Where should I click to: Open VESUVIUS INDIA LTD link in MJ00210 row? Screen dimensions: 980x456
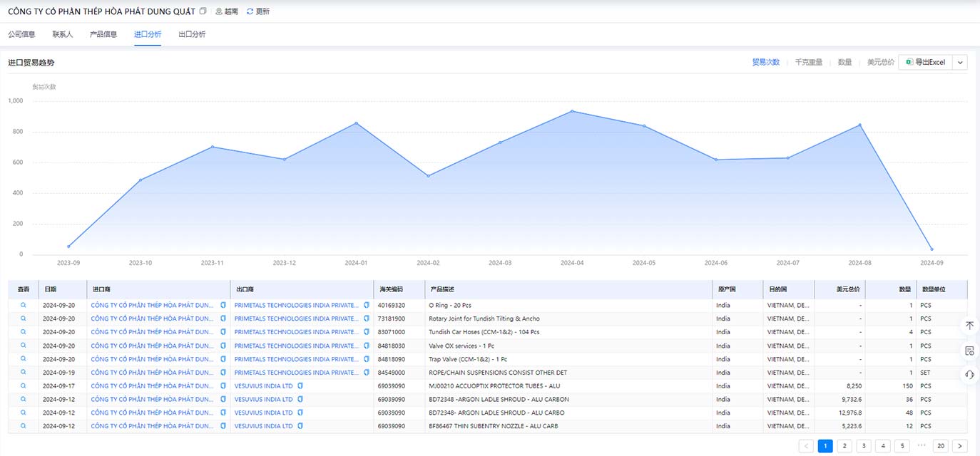263,385
